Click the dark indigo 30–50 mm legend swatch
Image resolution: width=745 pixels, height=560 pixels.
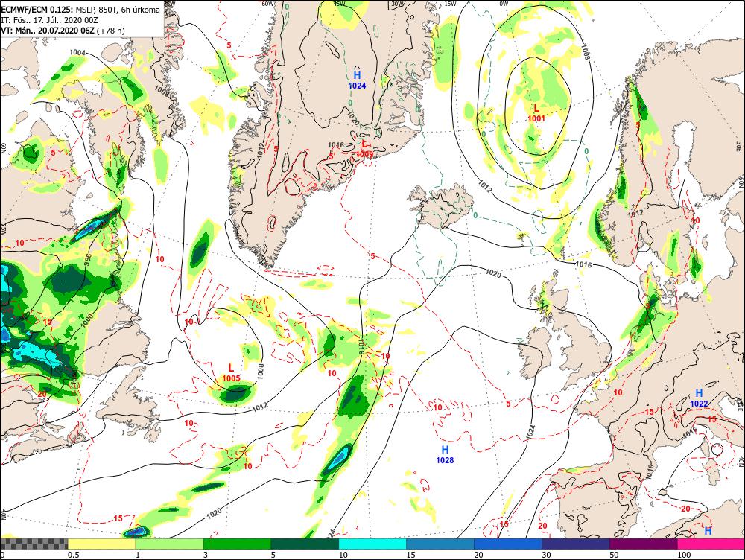575,544
